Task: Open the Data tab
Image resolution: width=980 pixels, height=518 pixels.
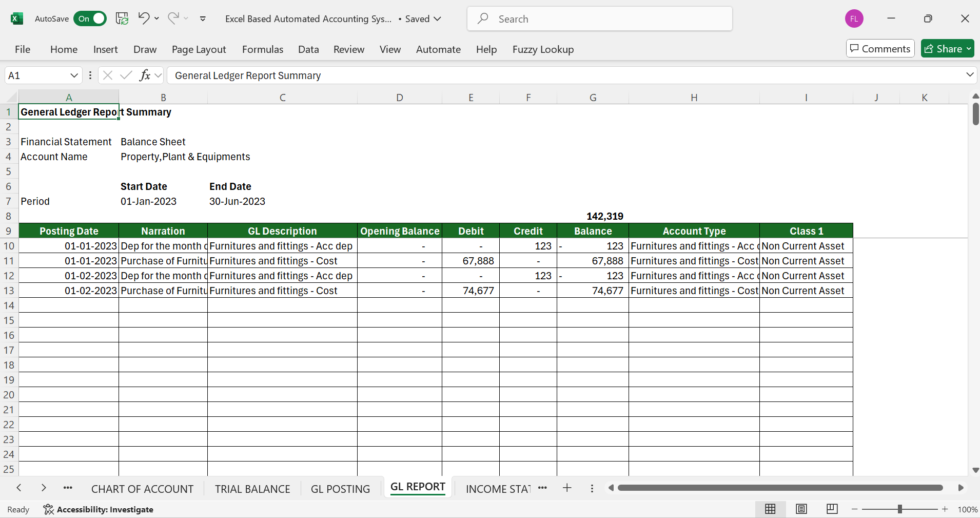Action: [308, 49]
